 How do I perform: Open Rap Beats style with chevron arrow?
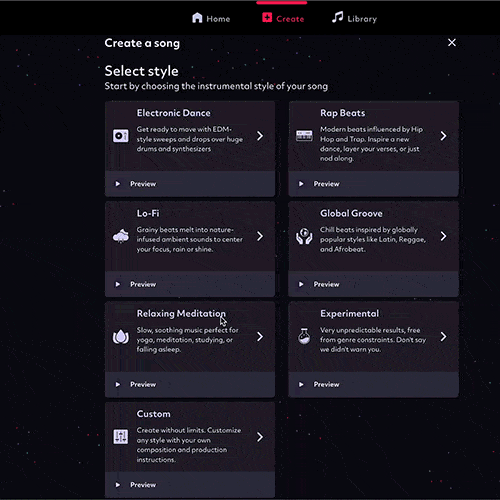pyautogui.click(x=443, y=136)
